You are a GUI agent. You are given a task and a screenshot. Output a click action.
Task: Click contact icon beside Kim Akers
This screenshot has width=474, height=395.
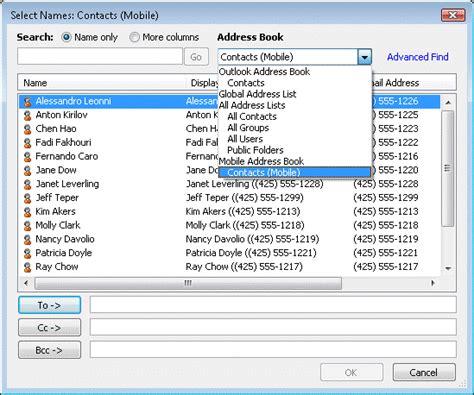[x=28, y=212]
